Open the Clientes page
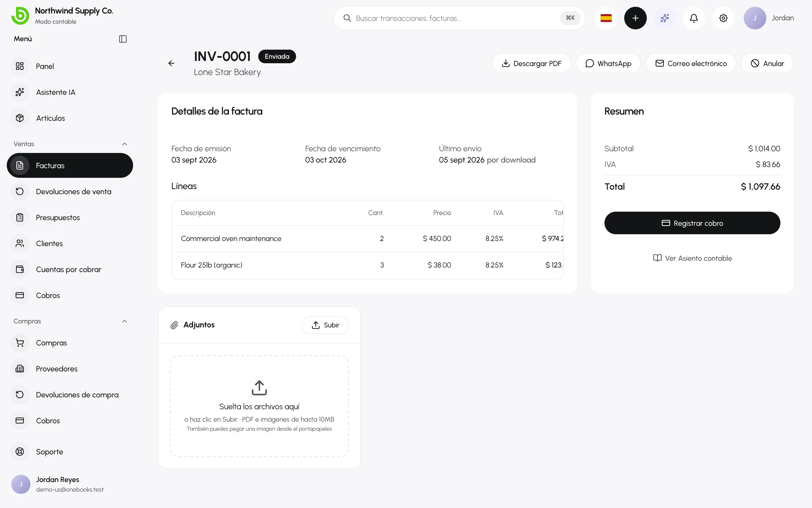This screenshot has width=812, height=508. [x=70, y=243]
